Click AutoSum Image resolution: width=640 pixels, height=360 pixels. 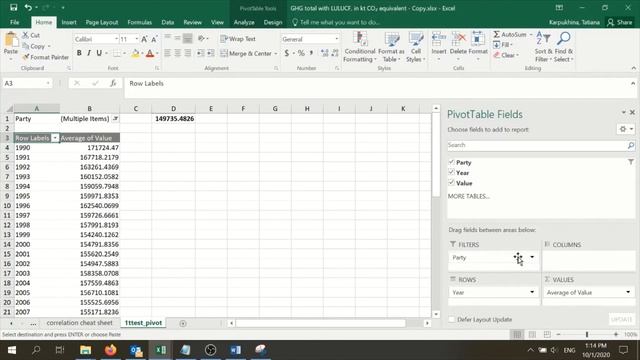pos(510,35)
